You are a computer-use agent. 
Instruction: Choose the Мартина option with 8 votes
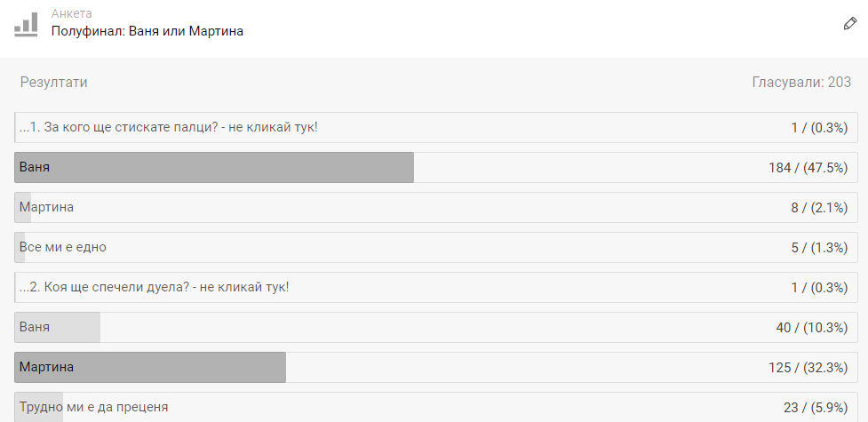(x=436, y=207)
